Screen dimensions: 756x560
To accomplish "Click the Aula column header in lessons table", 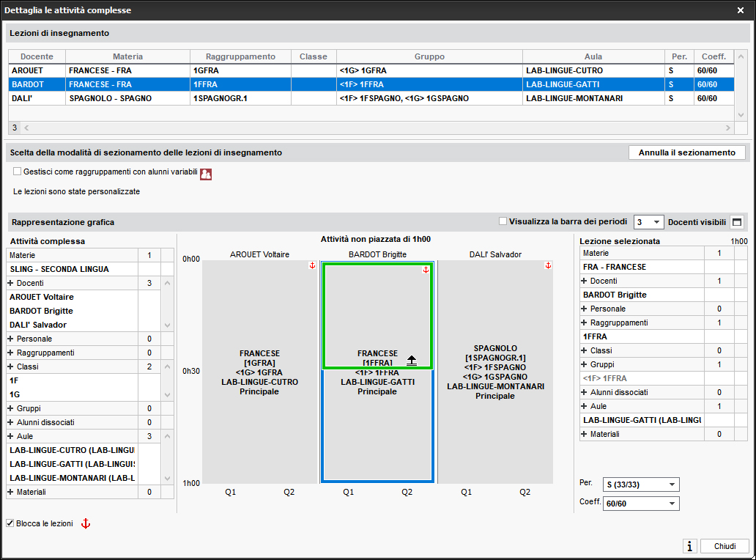I will click(x=593, y=56).
